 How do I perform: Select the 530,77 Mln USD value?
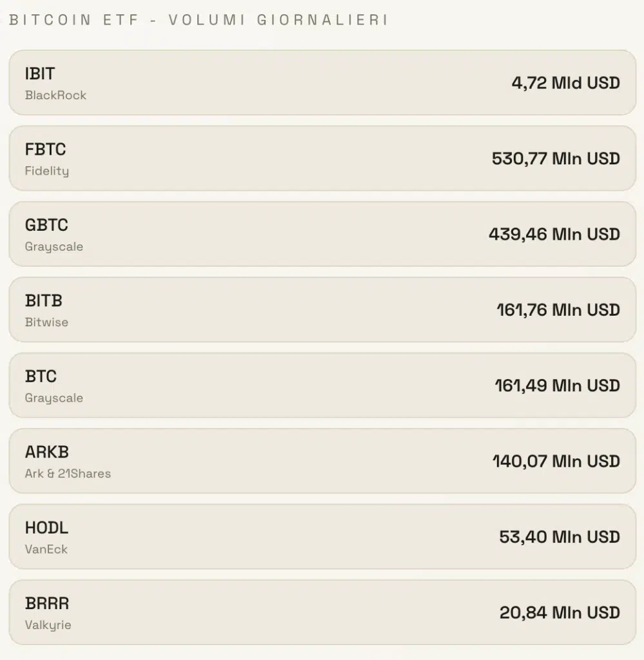click(556, 159)
